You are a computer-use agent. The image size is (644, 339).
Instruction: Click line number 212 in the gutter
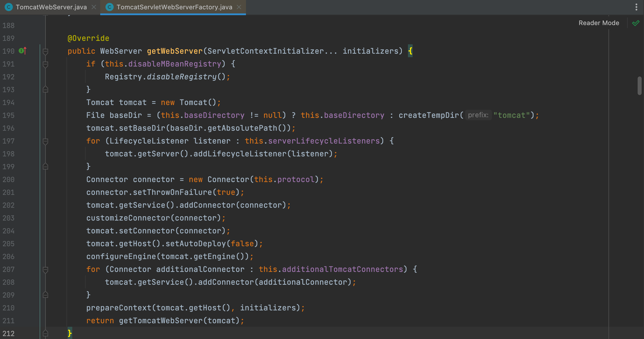coord(8,333)
